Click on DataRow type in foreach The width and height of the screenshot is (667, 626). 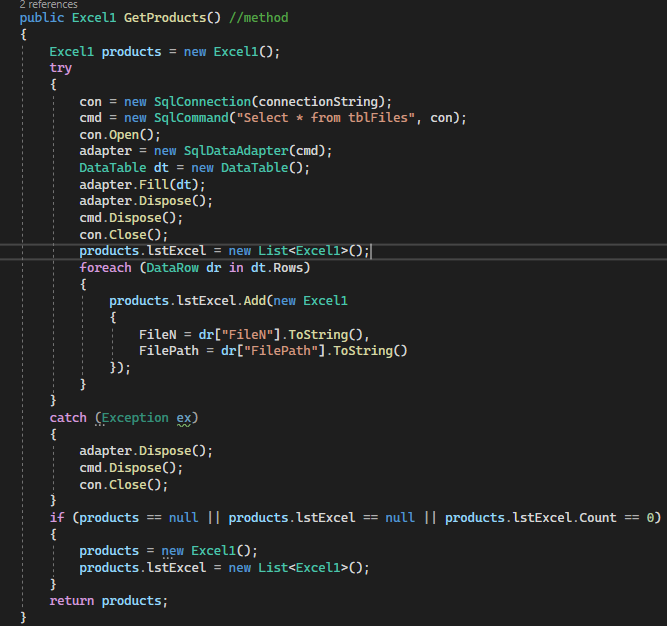point(172,268)
